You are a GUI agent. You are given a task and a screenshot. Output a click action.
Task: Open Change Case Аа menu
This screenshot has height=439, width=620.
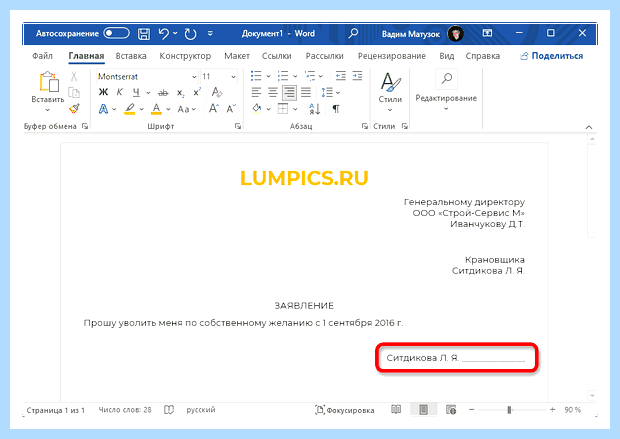(x=186, y=109)
